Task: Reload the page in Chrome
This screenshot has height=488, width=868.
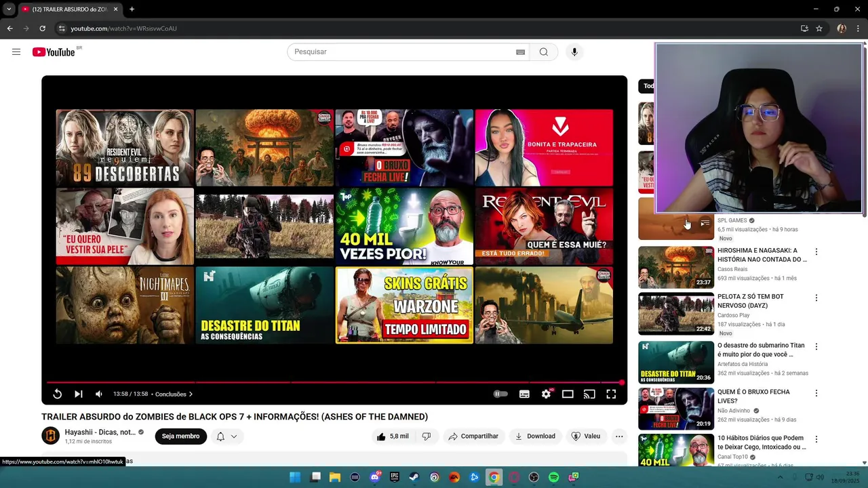Action: tap(42, 28)
